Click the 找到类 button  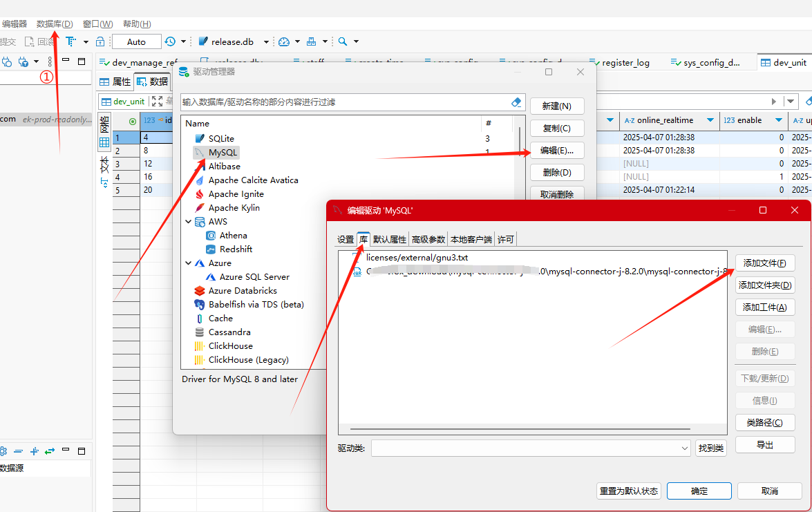click(x=711, y=448)
